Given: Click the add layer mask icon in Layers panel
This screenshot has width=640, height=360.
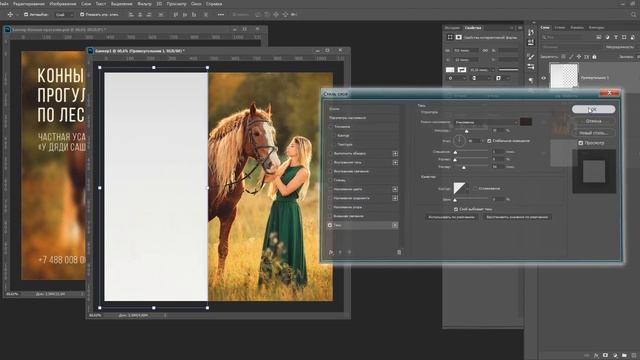Looking at the screenshot, I should click(x=606, y=356).
